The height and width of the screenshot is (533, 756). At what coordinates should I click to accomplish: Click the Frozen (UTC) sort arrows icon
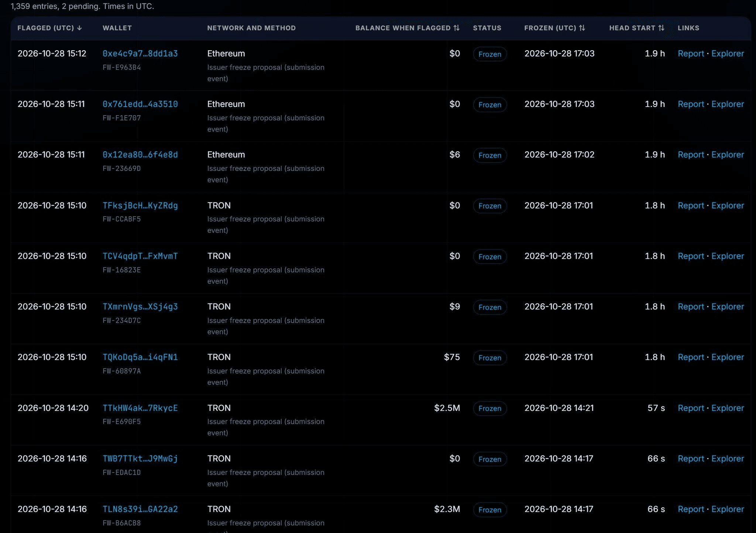click(582, 28)
